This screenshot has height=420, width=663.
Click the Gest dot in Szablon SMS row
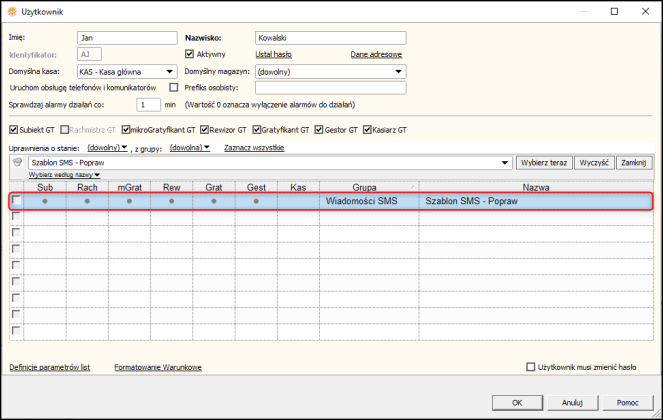[256, 201]
